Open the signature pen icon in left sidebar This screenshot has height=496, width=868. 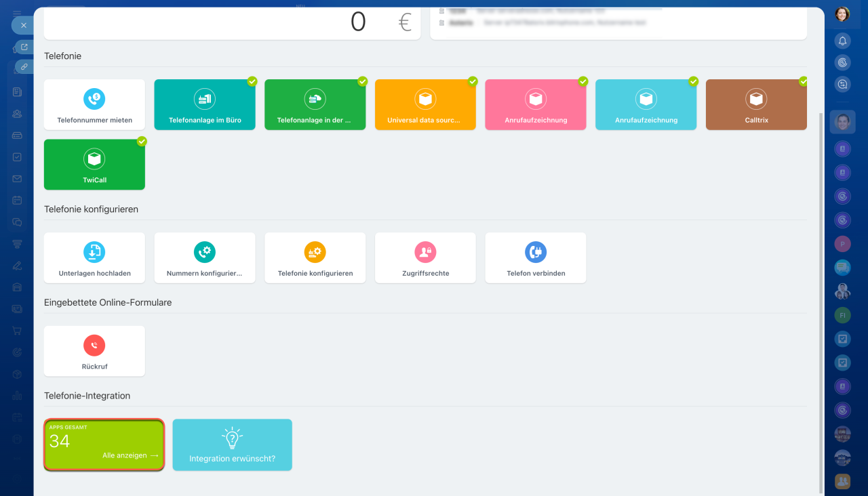coord(17,265)
